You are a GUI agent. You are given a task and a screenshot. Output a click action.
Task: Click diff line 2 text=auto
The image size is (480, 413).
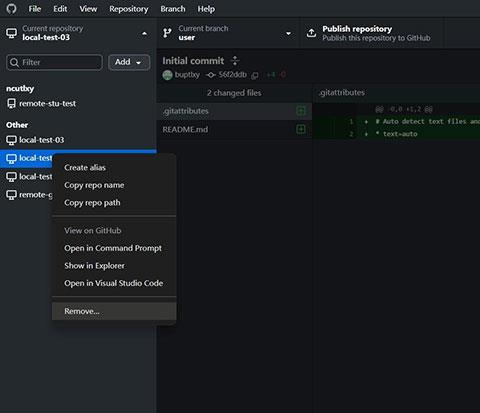(x=396, y=134)
